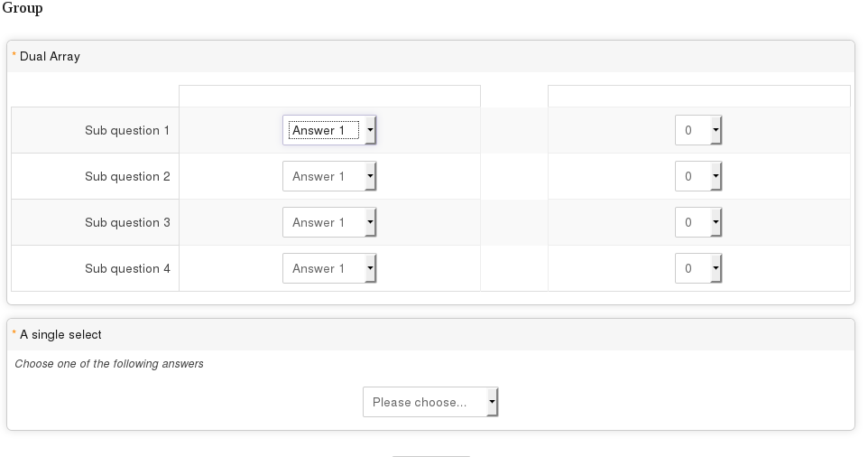This screenshot has height=457, width=868.
Task: Open the 0 value dropdown for Sub question 4
Action: click(697, 269)
